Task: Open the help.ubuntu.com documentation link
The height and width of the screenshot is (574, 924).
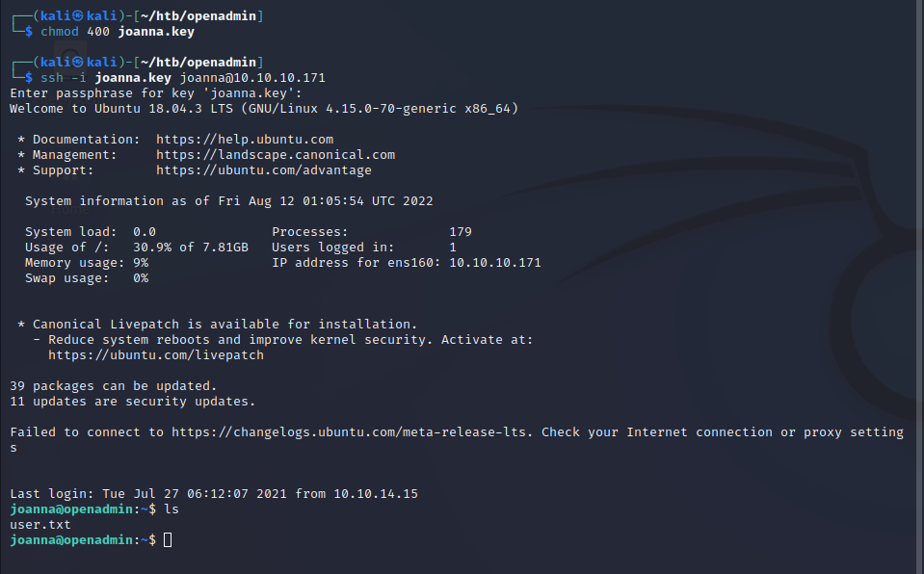Action: (245, 140)
